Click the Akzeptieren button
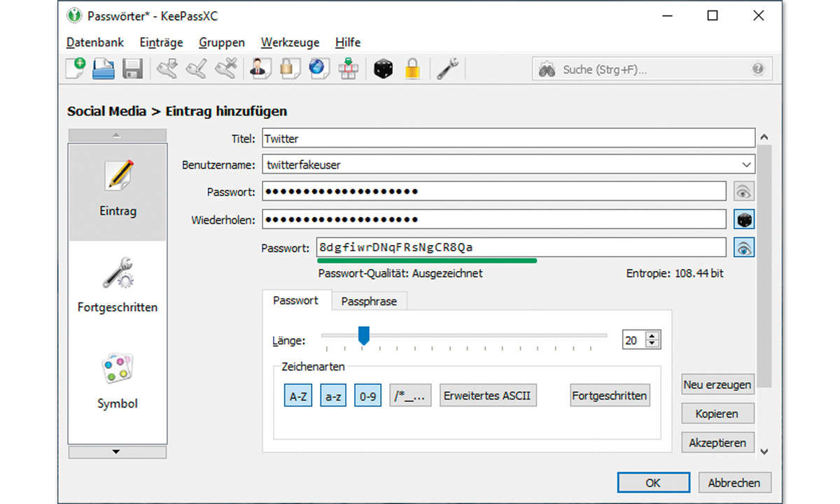The height and width of the screenshot is (504, 840). [x=717, y=442]
